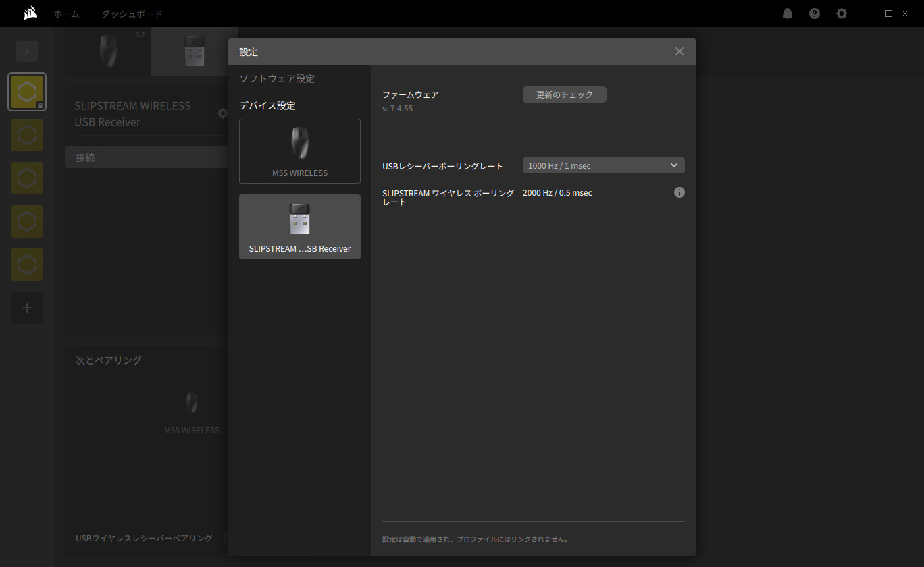This screenshot has height=567, width=924.
Task: Select the M55 WIRELESS device card
Action: [300, 151]
